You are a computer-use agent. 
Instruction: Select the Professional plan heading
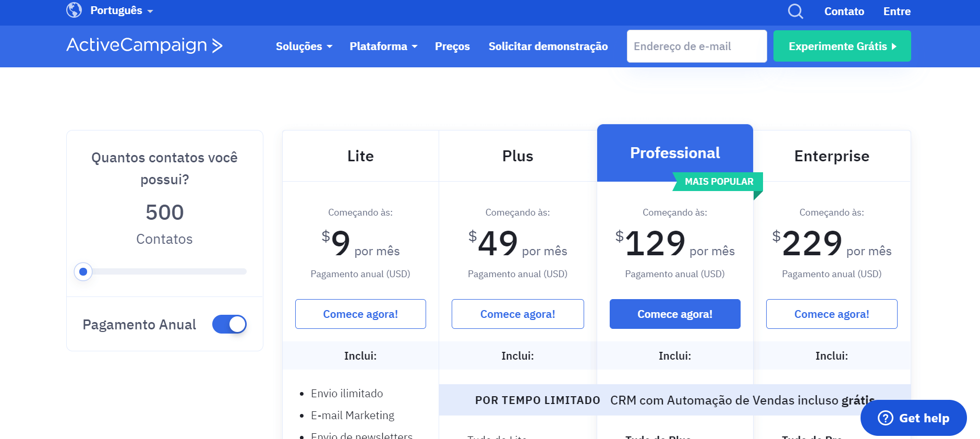[x=675, y=153]
